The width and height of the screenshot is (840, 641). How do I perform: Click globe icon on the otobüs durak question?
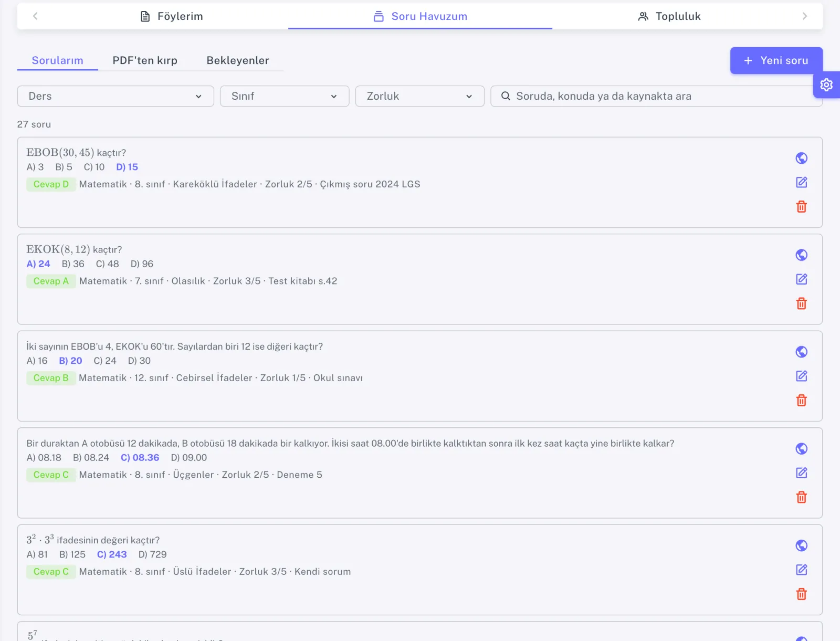tap(801, 449)
